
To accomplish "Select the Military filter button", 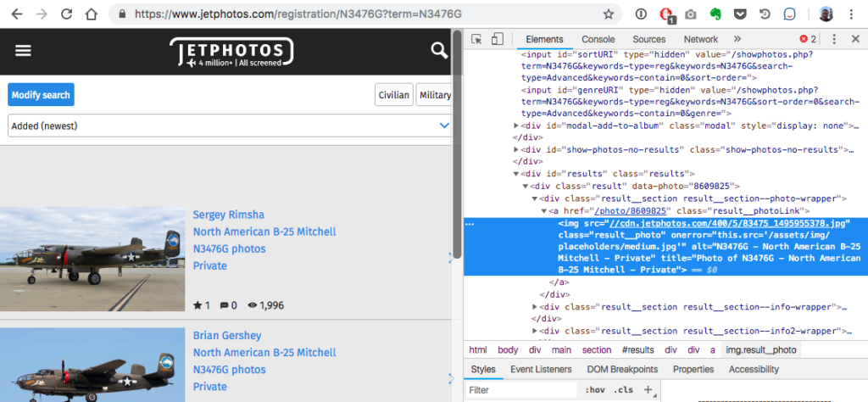I will point(435,95).
